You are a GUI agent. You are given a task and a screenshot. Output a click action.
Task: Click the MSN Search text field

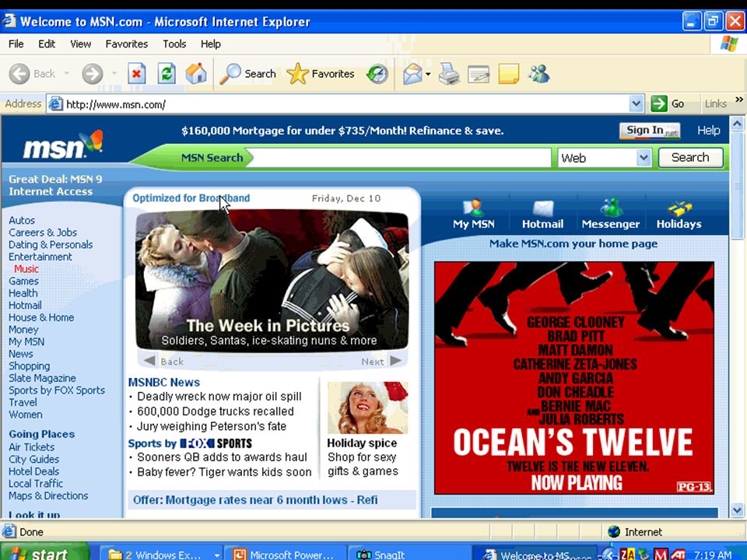tap(400, 158)
